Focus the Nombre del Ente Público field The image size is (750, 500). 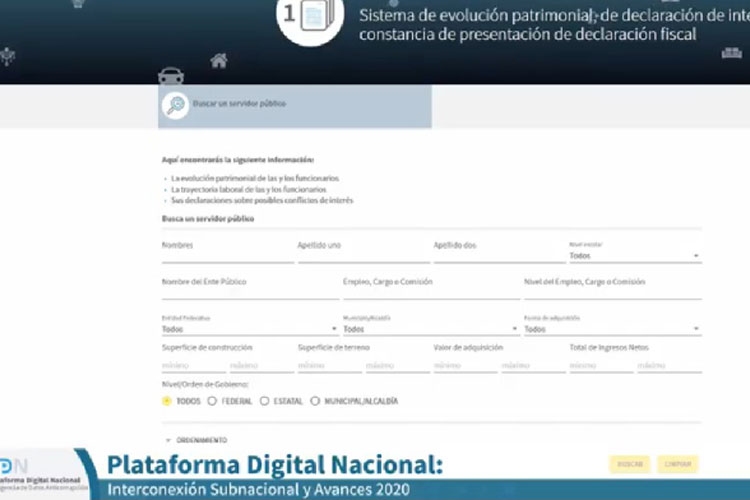[250, 288]
